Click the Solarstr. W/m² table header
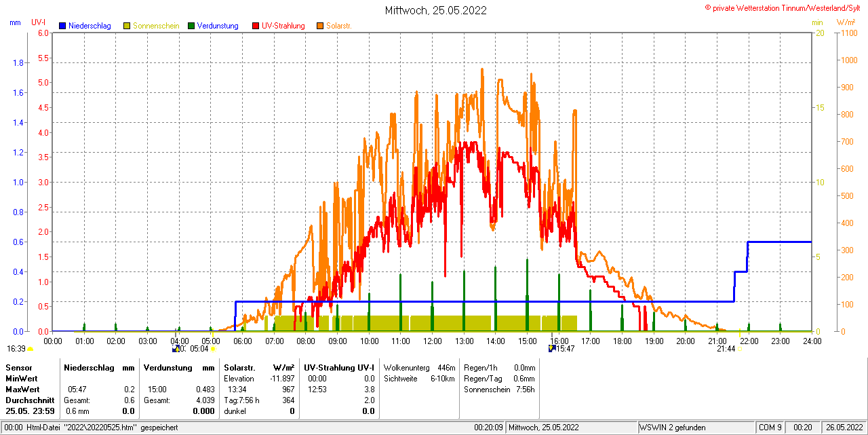 pos(259,367)
